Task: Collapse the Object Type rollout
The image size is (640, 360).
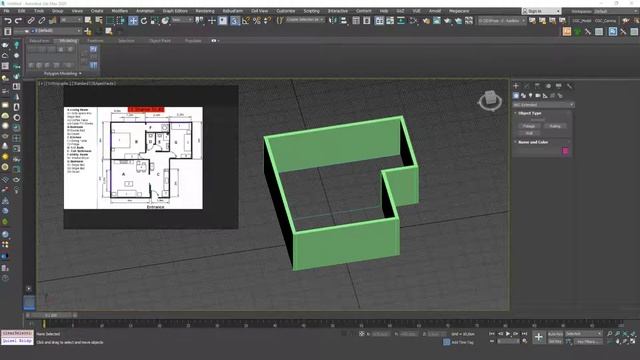Action: (529, 113)
